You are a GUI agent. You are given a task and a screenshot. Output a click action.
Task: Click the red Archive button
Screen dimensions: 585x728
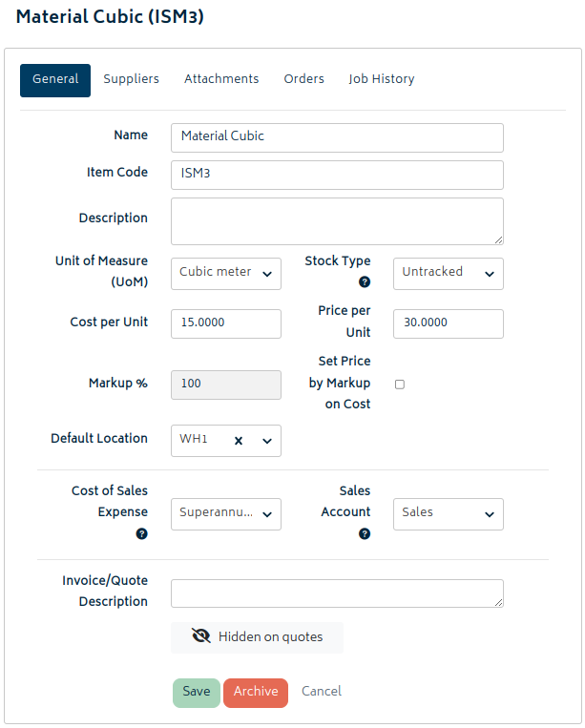tap(256, 693)
